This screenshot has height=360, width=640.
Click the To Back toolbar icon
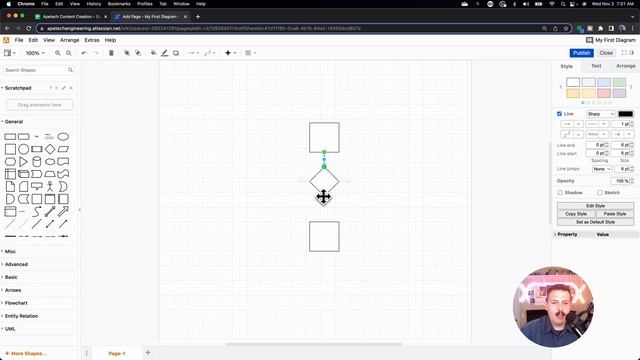coord(138,53)
